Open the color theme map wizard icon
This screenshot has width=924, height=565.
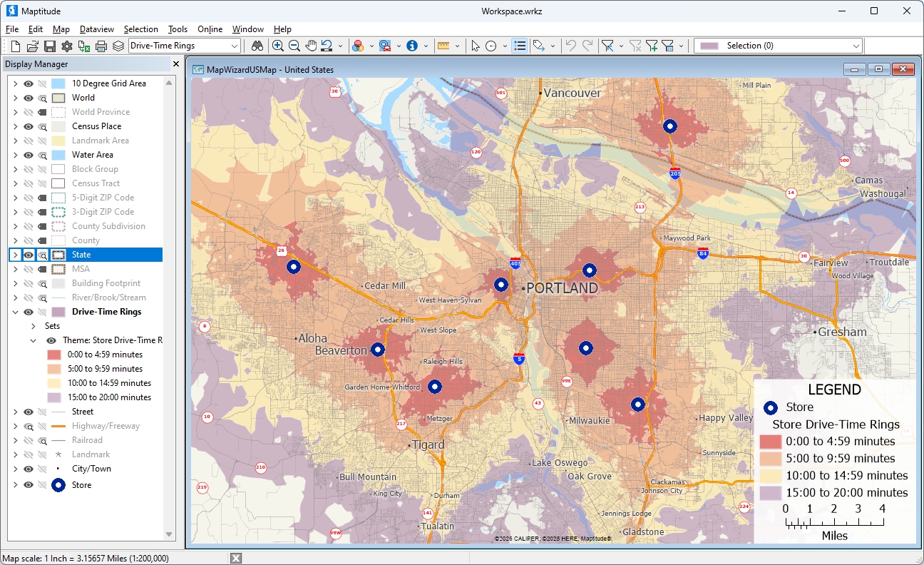(x=359, y=46)
